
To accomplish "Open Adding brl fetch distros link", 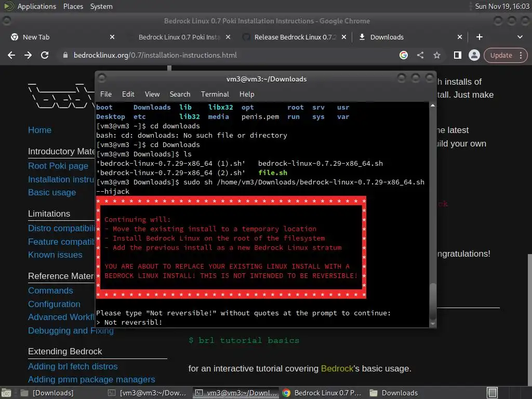I will [73, 366].
